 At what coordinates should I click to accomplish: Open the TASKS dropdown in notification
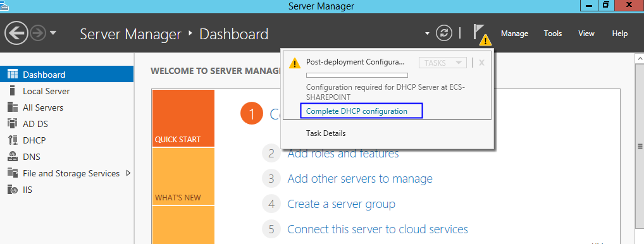click(x=443, y=63)
